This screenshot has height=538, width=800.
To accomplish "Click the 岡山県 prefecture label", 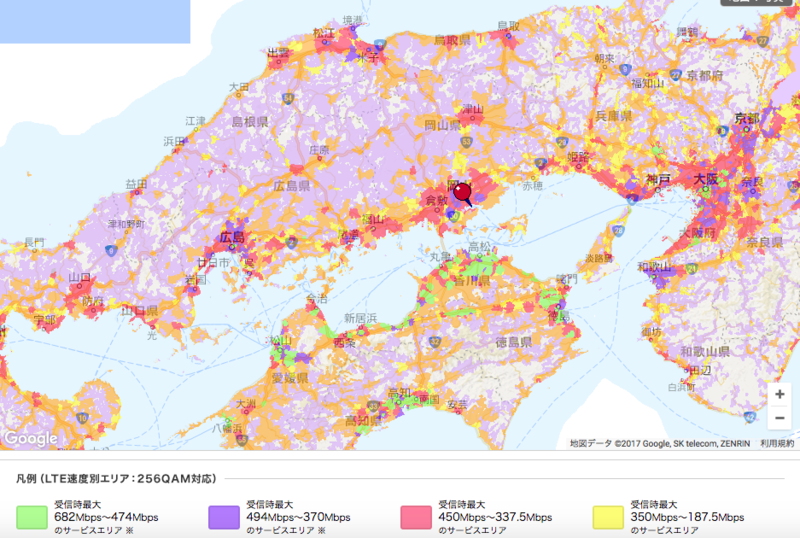I will (442, 125).
